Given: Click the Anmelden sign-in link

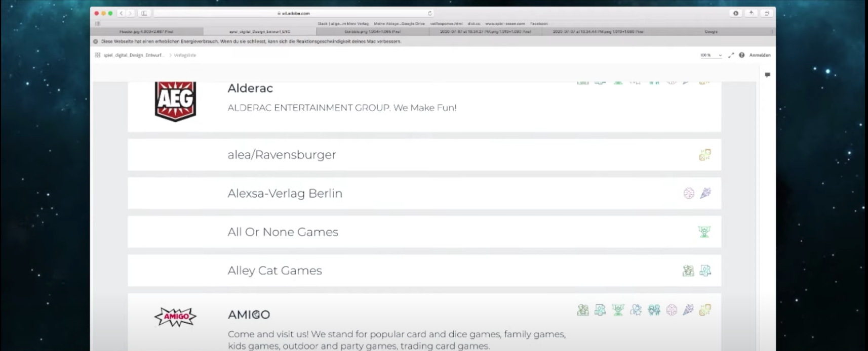Looking at the screenshot, I should pos(760,55).
